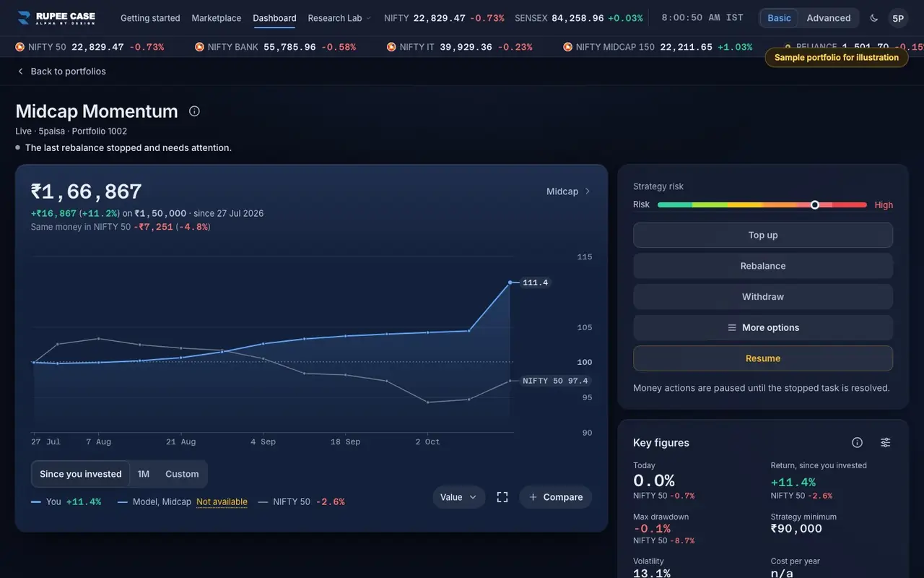Open the 5P profile avatar
This screenshot has height=578, width=924.
pos(898,18)
